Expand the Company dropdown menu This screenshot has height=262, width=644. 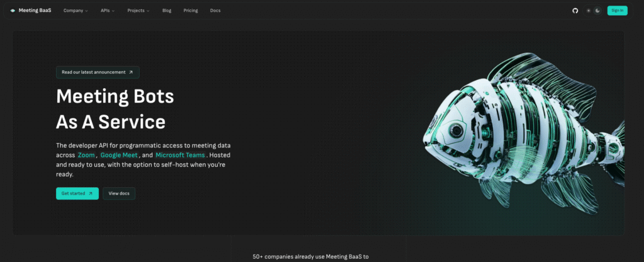click(75, 11)
